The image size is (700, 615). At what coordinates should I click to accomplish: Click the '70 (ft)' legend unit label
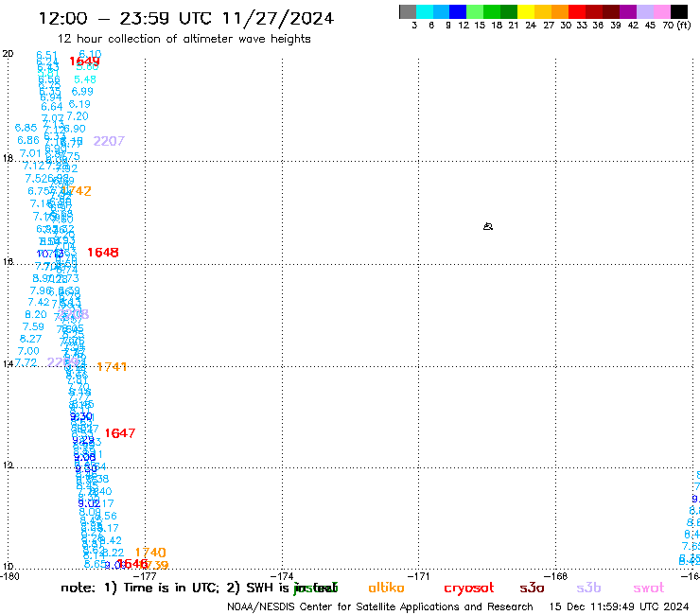[676, 26]
